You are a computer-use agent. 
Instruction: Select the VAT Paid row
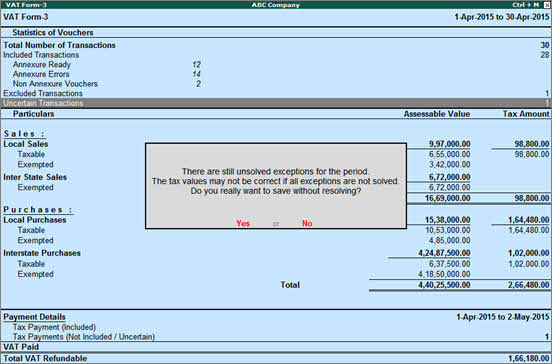point(276,347)
